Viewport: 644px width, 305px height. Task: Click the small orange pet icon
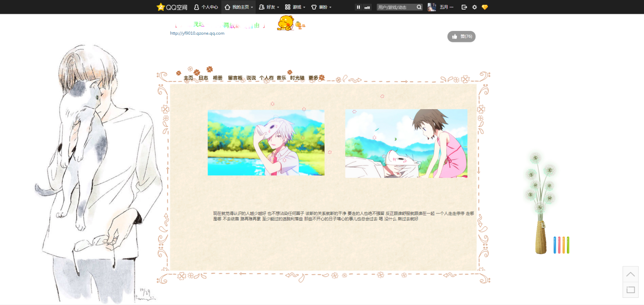[300, 25]
